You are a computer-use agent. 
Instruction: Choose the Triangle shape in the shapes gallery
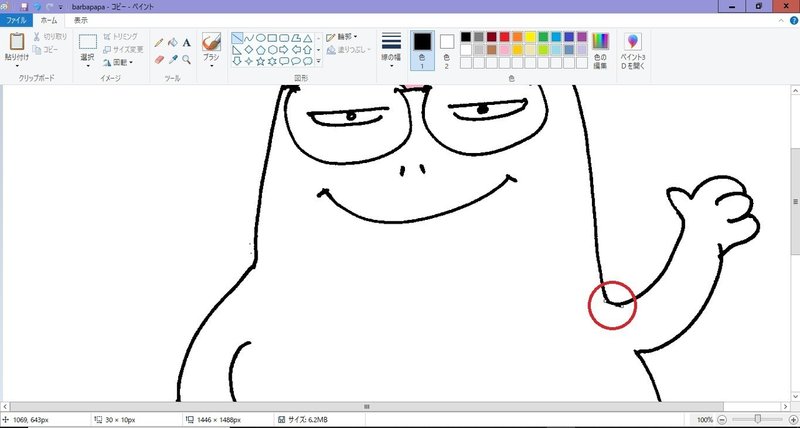308,38
